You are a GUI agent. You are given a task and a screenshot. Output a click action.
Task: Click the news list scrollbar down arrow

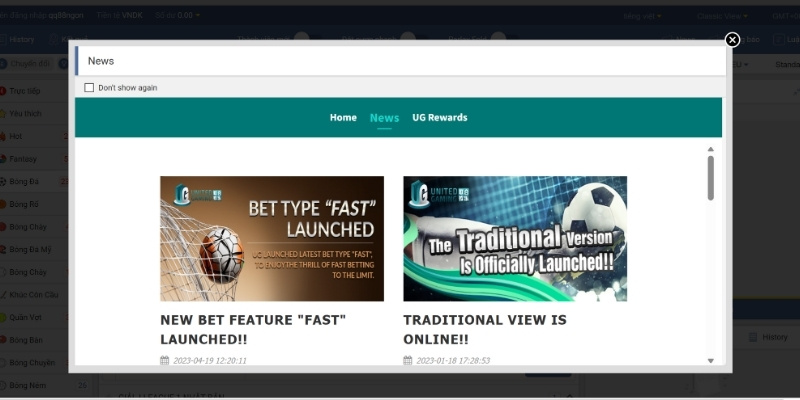pyautogui.click(x=710, y=361)
